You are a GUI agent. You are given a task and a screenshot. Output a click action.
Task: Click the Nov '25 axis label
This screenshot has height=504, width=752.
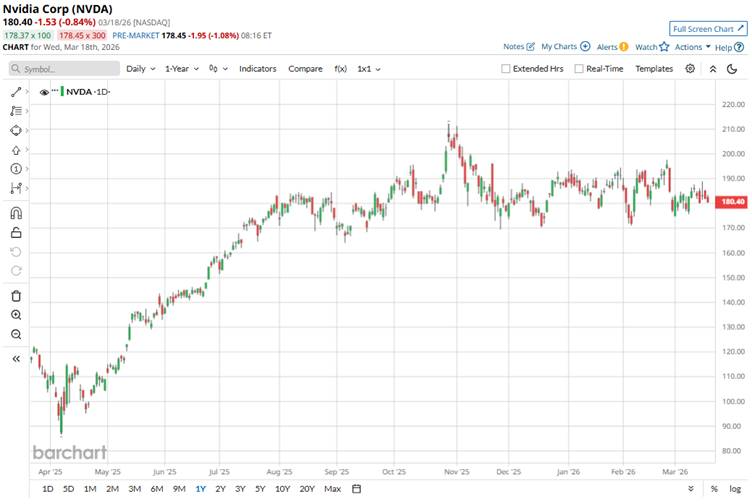tap(457, 472)
